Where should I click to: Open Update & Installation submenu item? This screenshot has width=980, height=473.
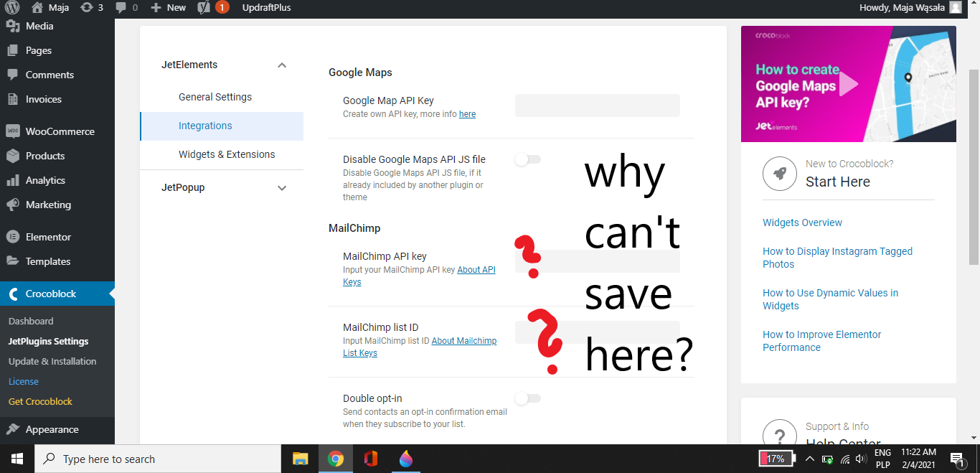(52, 361)
